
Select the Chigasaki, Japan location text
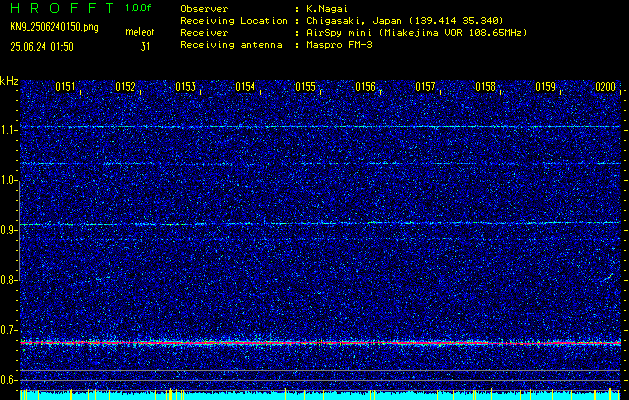click(x=405, y=21)
